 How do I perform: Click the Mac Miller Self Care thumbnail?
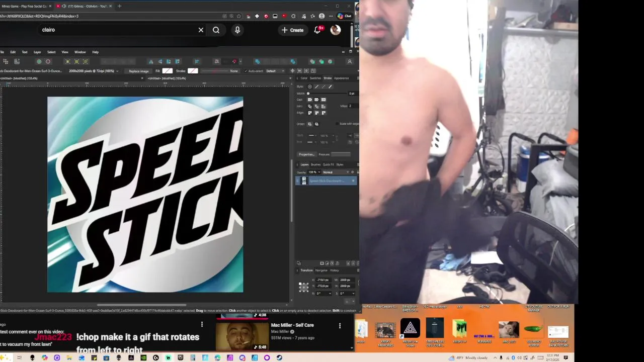coord(242,336)
